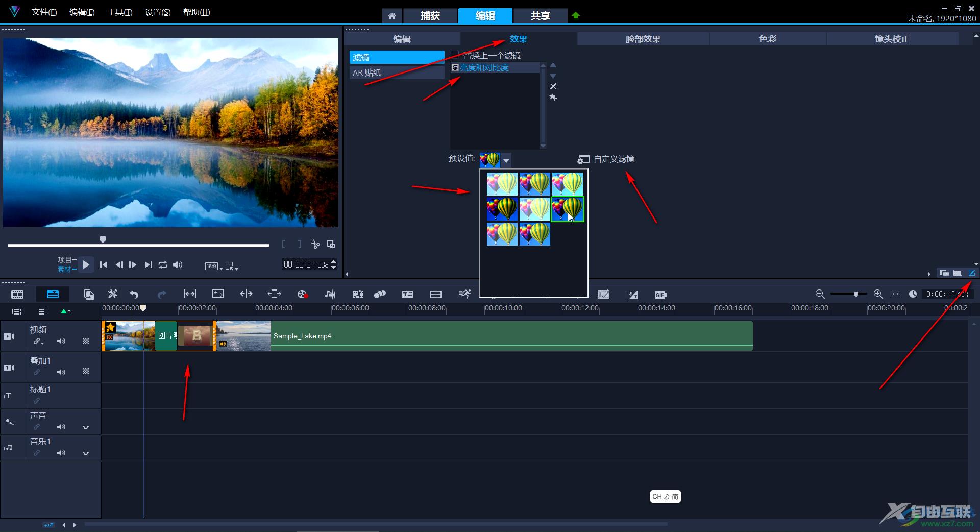This screenshot has height=532, width=980.
Task: Open the sound mixer
Action: pos(330,294)
